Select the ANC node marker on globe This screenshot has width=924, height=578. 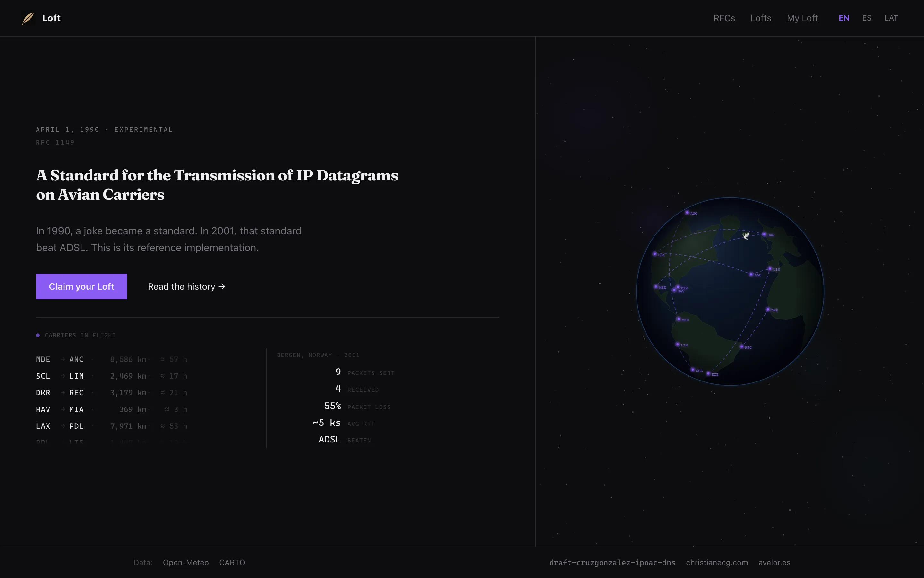pos(687,213)
